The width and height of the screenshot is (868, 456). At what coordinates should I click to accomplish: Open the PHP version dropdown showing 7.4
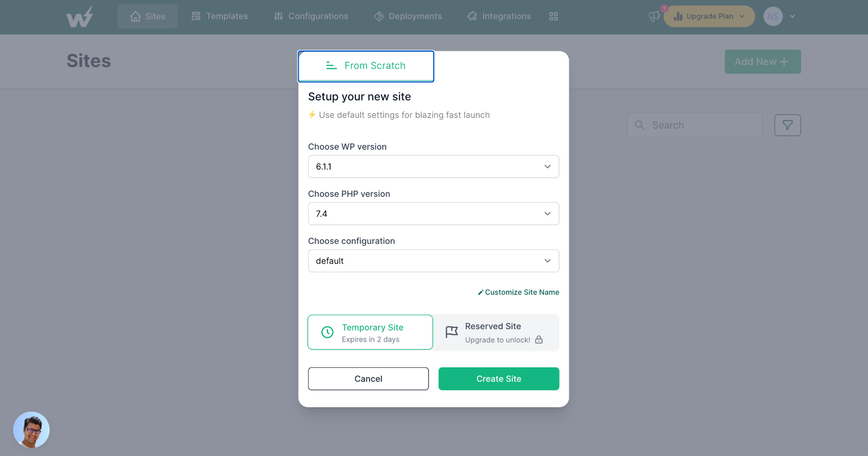pos(433,213)
